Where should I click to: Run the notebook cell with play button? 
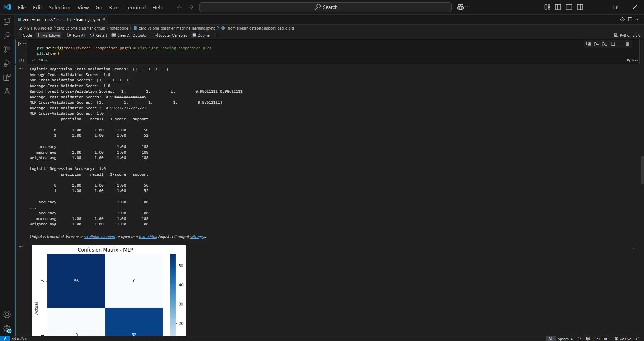click(19, 44)
